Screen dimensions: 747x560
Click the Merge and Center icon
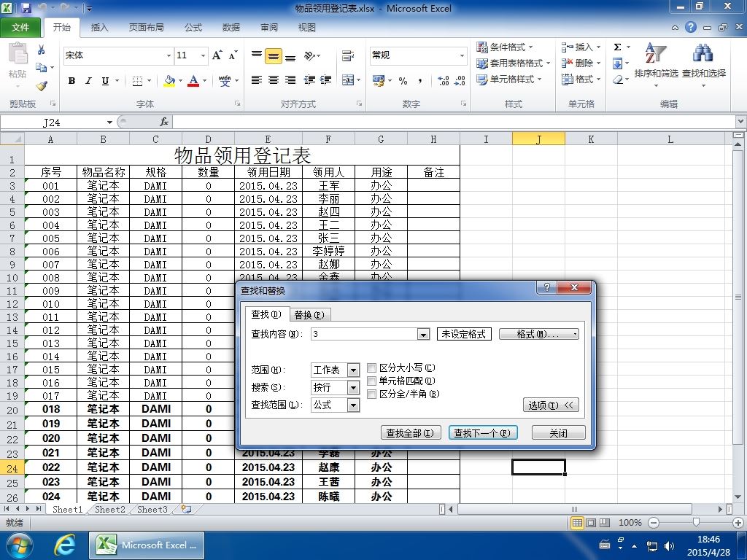point(348,80)
